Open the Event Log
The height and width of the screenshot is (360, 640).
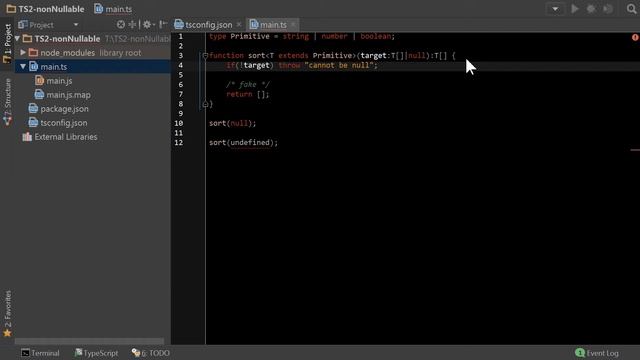[x=597, y=353]
